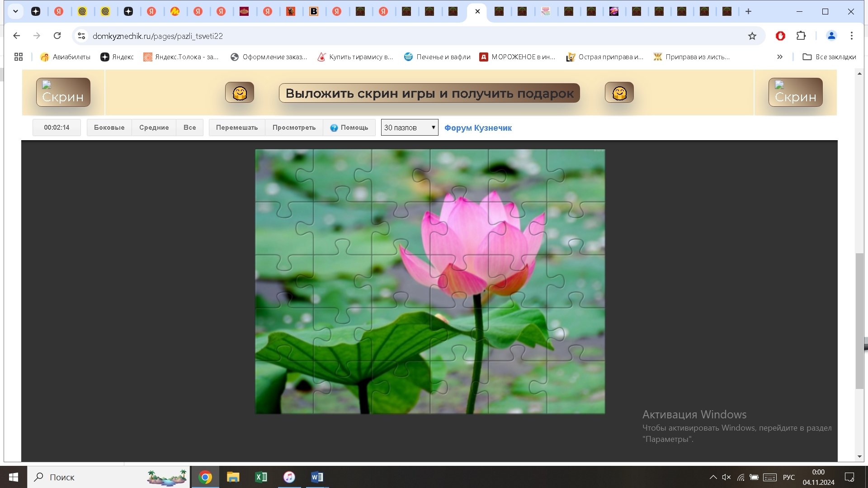Expand hidden bookmarks with double chevron
Image resolution: width=868 pixels, height=488 pixels.
(x=780, y=57)
